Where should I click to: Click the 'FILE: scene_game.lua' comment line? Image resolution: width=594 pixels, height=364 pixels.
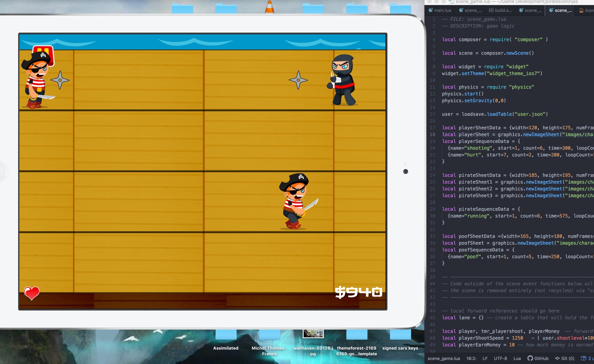474,19
